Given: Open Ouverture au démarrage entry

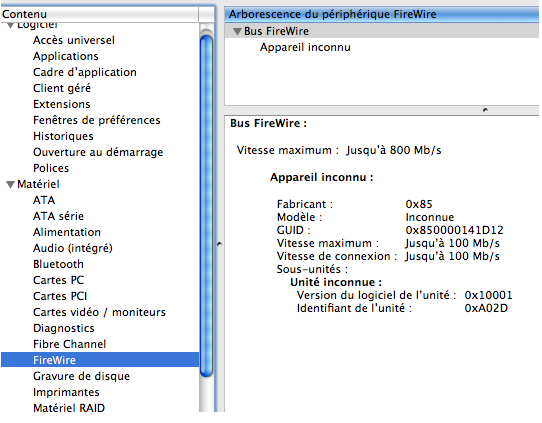Looking at the screenshot, I should [x=98, y=152].
